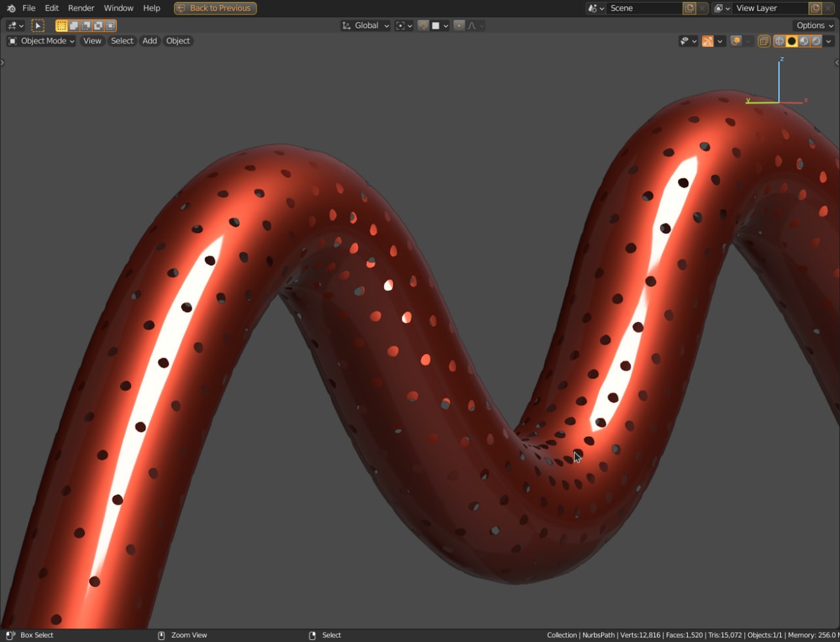Switch to Material Preview shading icon
Viewport: 840px width, 642px height.
click(804, 41)
